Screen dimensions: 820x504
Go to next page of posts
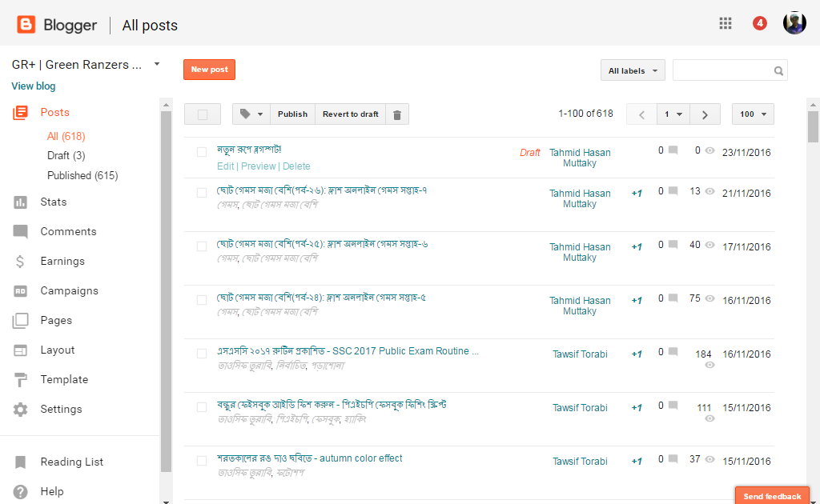pos(705,114)
